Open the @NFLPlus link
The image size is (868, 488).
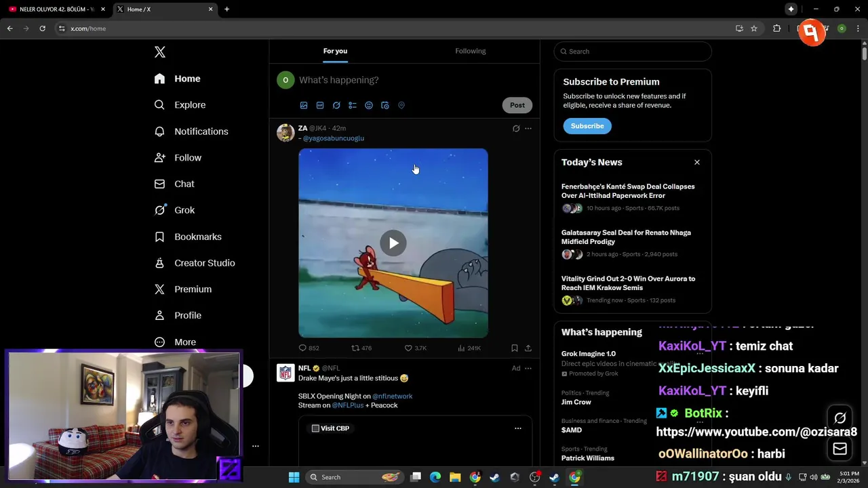[x=348, y=405]
